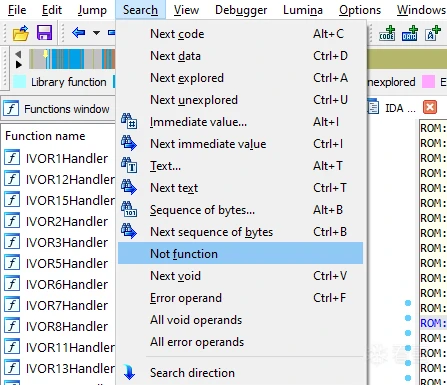Choose All void operands menu entry
The height and width of the screenshot is (385, 447).
pos(240,320)
